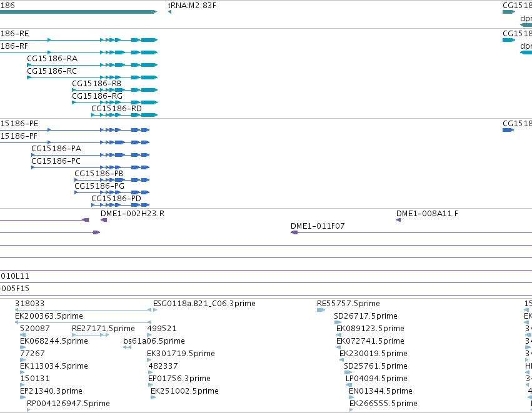Select the CG15186-PB protein label
Image resolution: width=532 pixels, height=413 pixels.
coord(99,174)
